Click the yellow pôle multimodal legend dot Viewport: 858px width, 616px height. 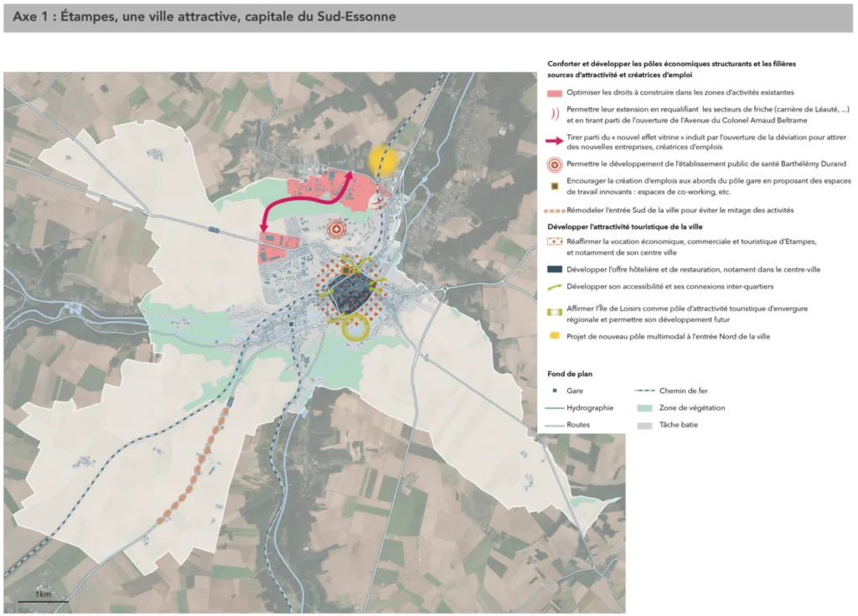pos(555,337)
